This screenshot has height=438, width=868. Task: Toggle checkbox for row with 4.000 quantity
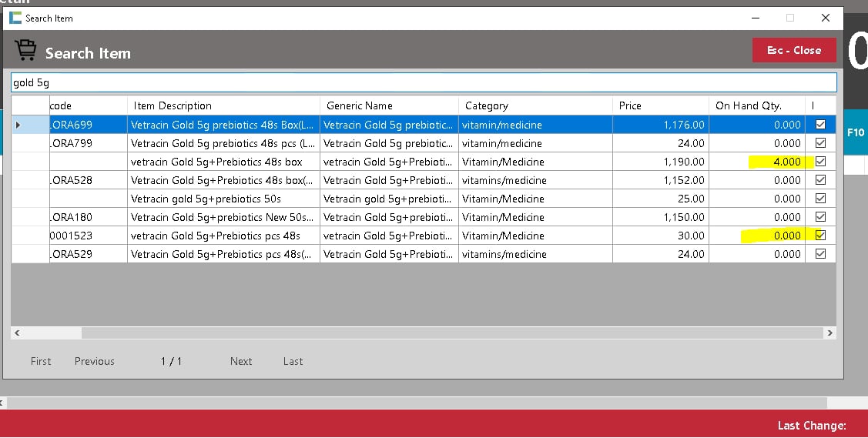tap(820, 162)
